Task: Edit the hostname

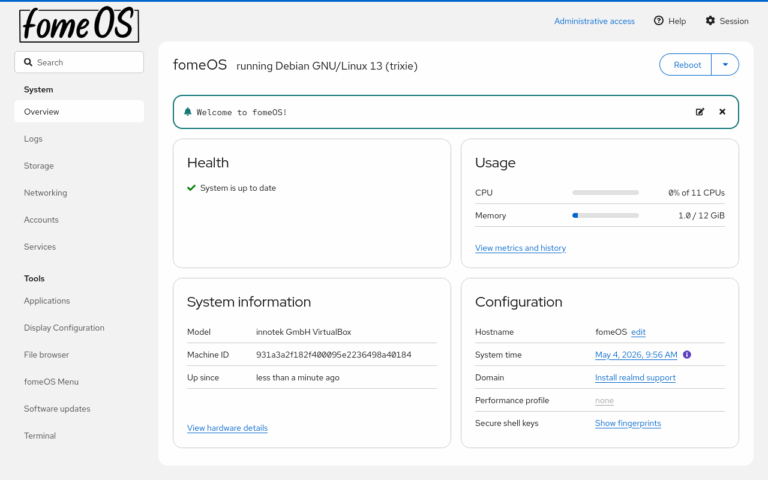Action: 638,332
